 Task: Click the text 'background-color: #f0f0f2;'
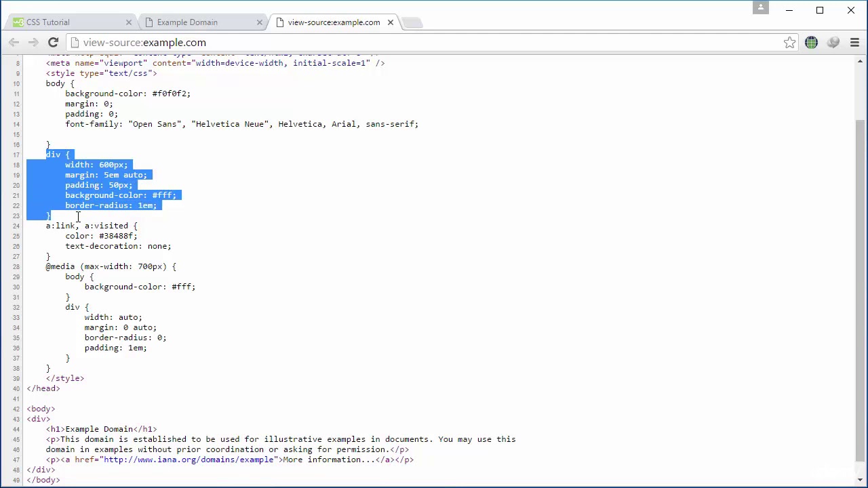click(x=128, y=94)
